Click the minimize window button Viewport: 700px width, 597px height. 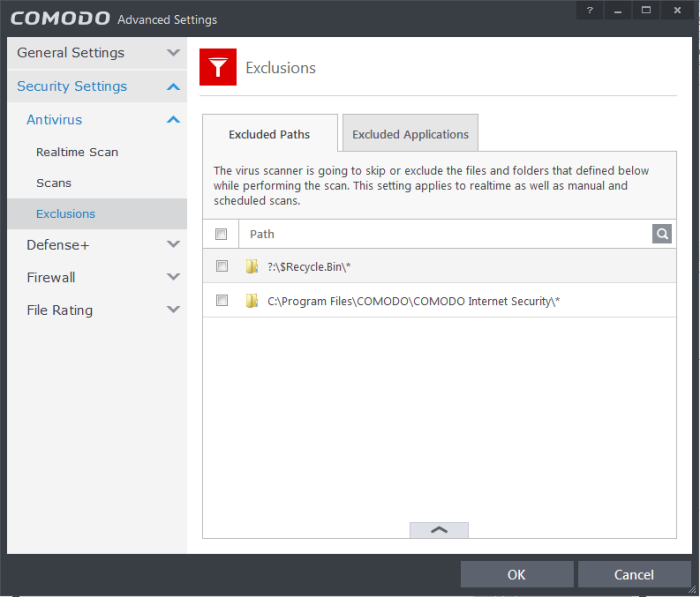pyautogui.click(x=617, y=10)
